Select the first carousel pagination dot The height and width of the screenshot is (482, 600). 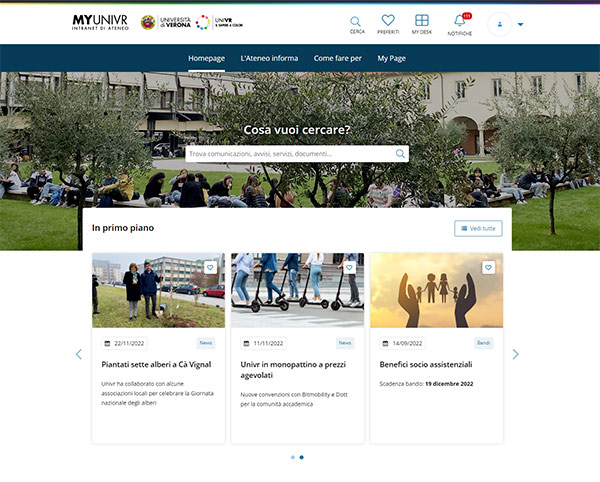click(x=293, y=457)
